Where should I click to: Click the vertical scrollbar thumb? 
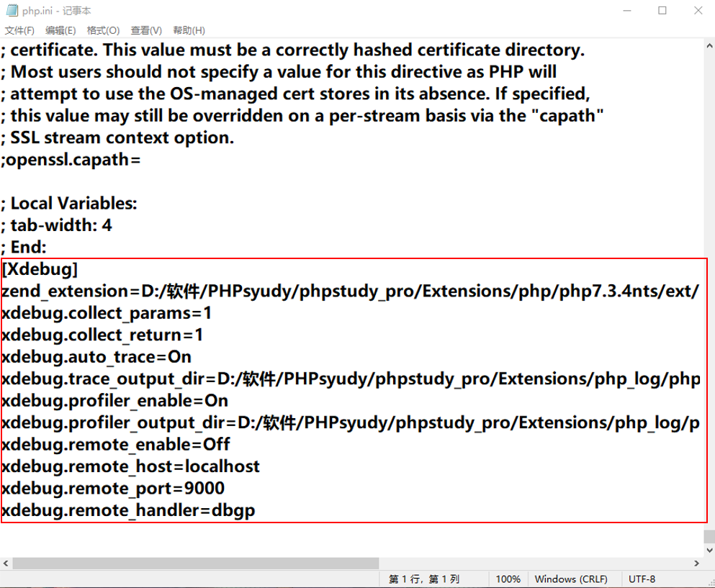pos(709,536)
